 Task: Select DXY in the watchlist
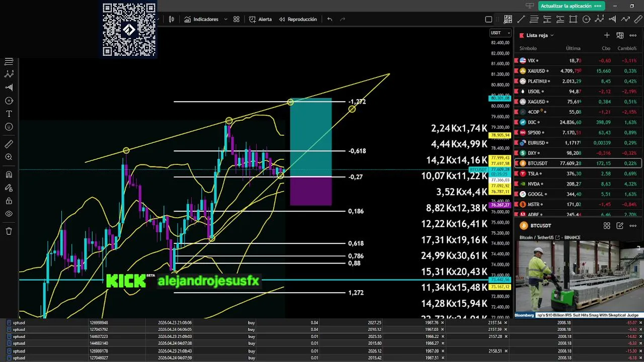click(x=578, y=153)
